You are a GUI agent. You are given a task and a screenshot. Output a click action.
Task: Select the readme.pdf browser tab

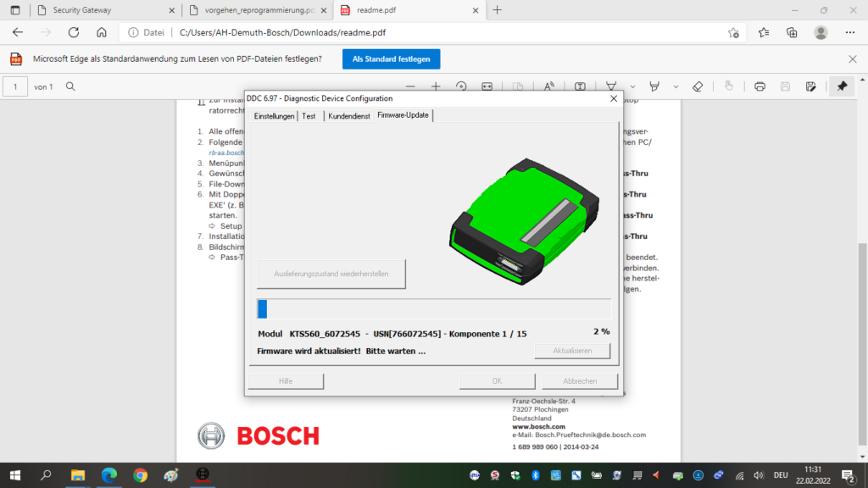click(409, 10)
